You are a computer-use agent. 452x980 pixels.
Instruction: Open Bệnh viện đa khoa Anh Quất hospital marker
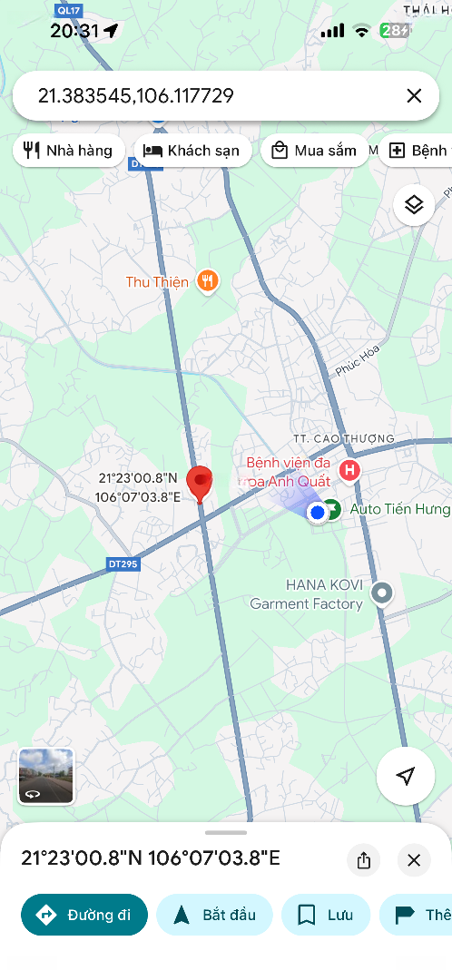[x=349, y=470]
